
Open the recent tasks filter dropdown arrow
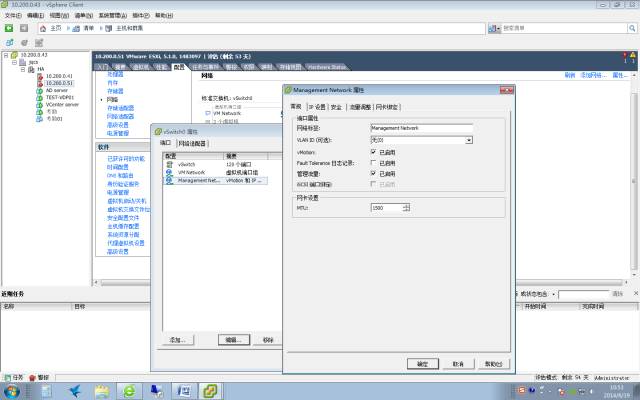[553, 294]
